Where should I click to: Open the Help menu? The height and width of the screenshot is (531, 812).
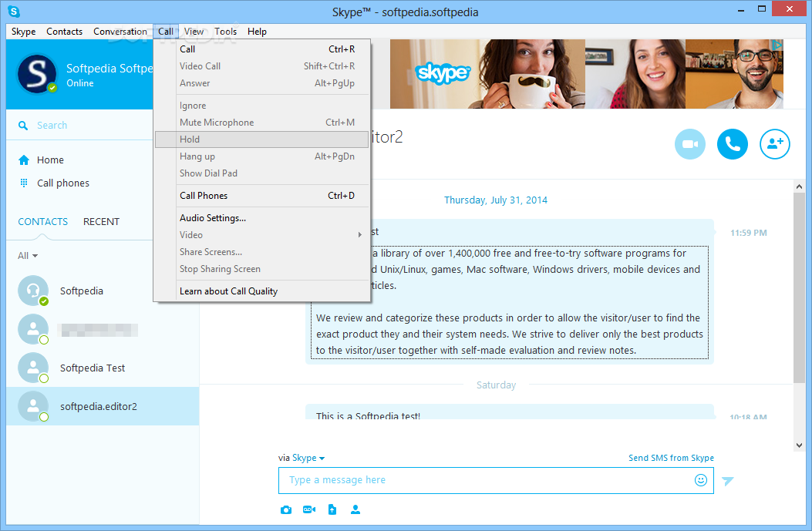[257, 32]
